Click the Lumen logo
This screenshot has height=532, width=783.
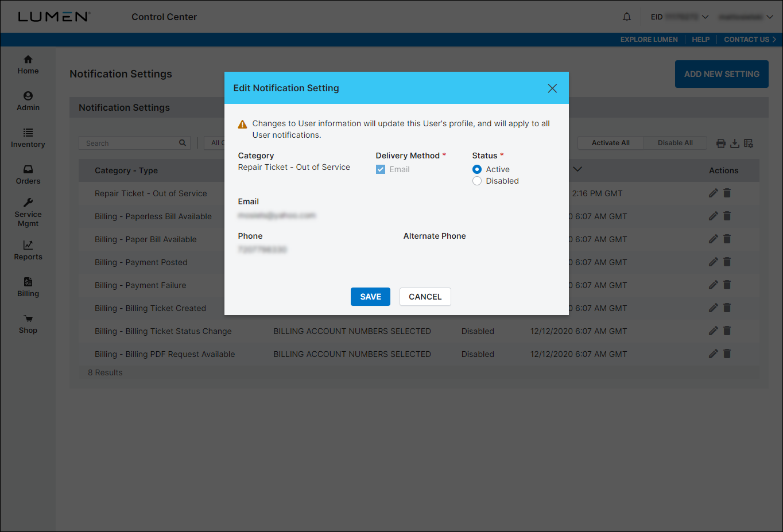pyautogui.click(x=54, y=17)
